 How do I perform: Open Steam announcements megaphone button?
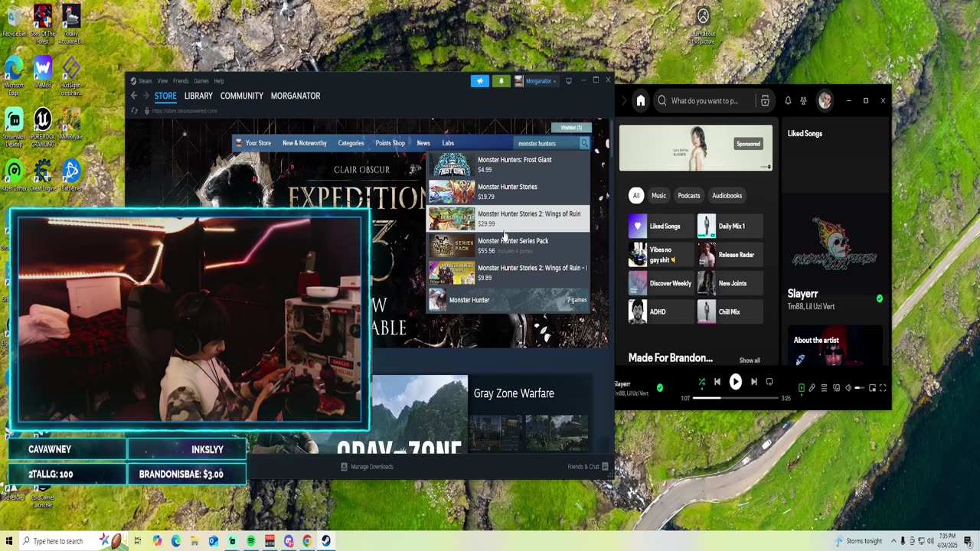pos(480,81)
